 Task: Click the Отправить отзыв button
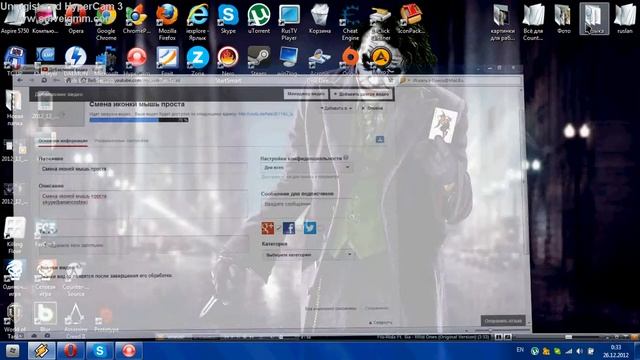click(x=503, y=321)
